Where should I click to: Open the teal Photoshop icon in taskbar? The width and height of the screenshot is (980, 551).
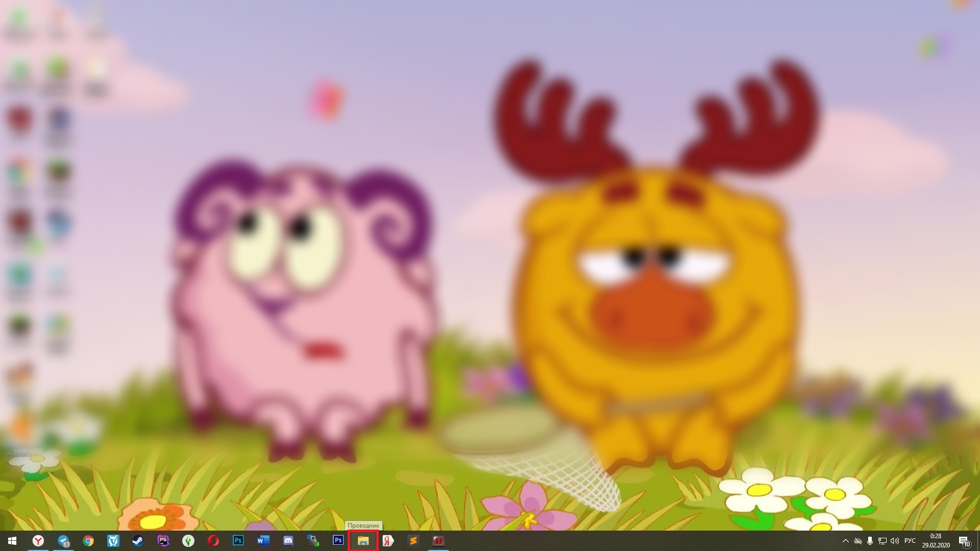click(238, 541)
